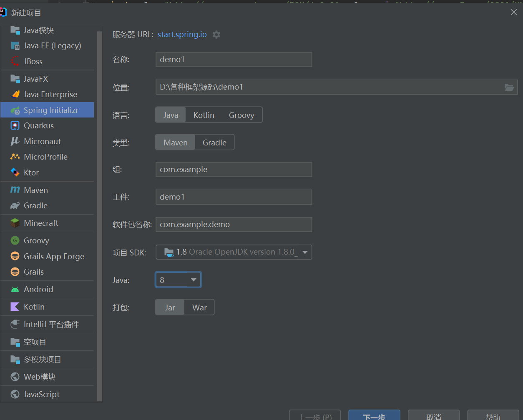The width and height of the screenshot is (523, 420).
Task: Select Micronaut text in list
Action: coord(43,141)
